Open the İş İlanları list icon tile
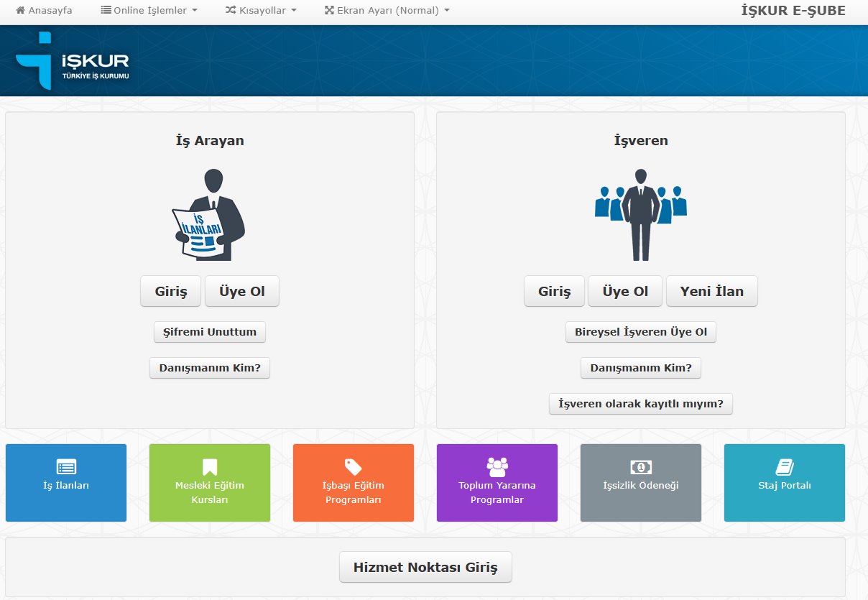The height and width of the screenshot is (600, 868). [66, 483]
